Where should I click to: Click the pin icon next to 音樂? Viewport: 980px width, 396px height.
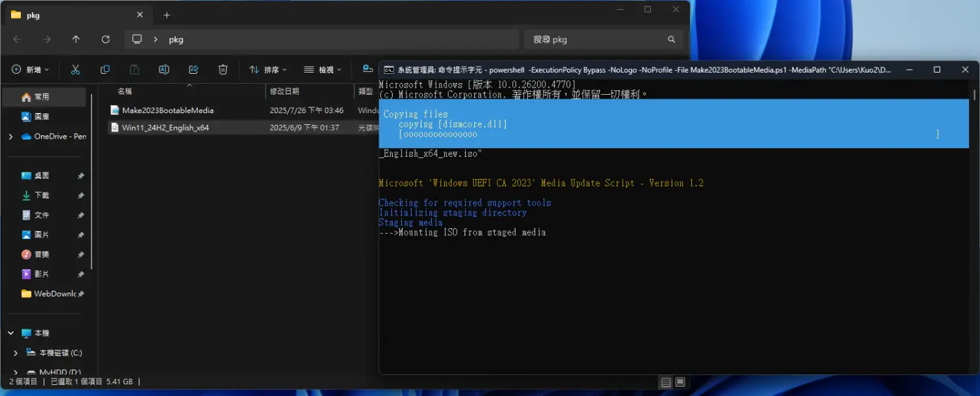[x=81, y=254]
